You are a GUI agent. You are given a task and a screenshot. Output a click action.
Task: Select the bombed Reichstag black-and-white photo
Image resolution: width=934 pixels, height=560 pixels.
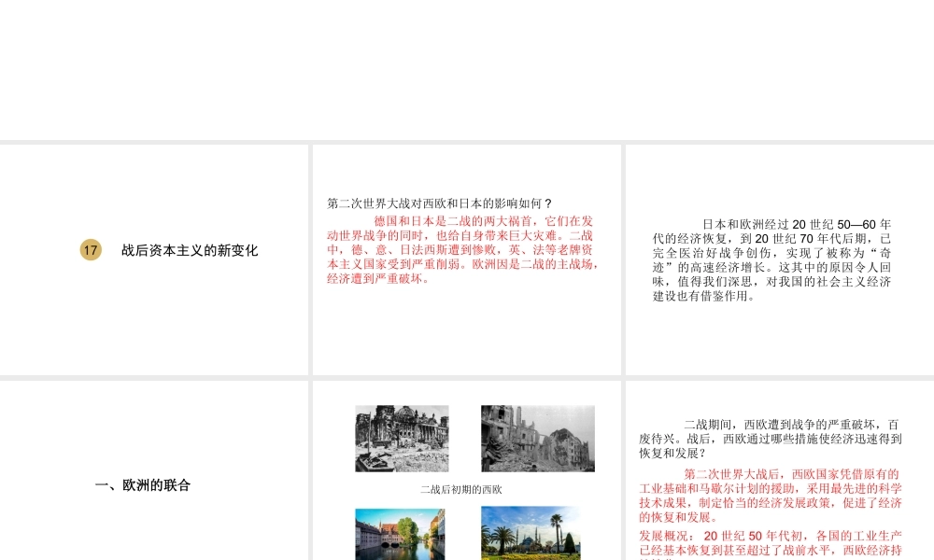pos(402,439)
